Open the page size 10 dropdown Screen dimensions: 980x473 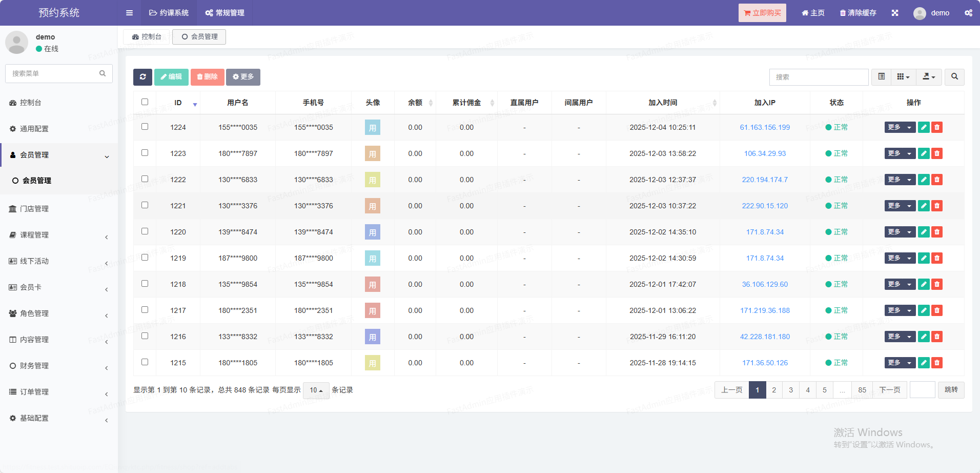[316, 390]
